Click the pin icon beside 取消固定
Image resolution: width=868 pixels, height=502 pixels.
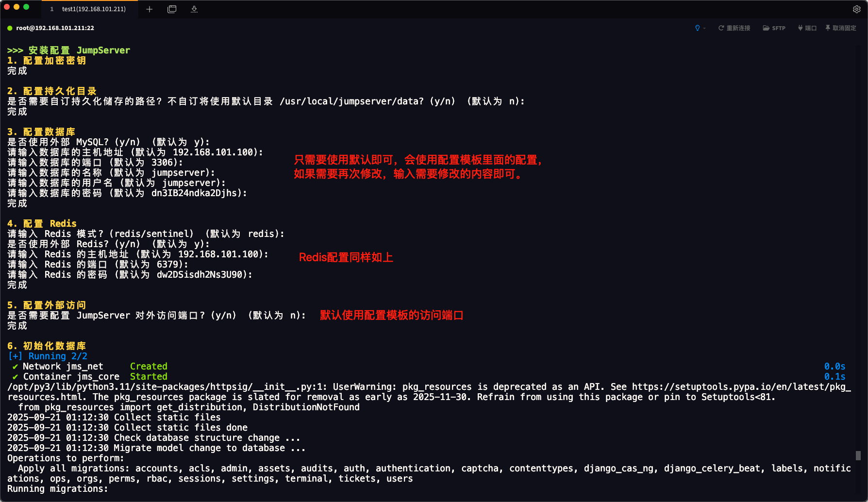point(828,28)
